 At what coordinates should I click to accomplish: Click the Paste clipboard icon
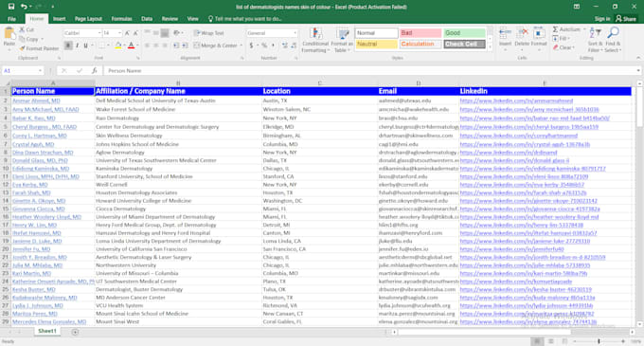pyautogui.click(x=9, y=33)
